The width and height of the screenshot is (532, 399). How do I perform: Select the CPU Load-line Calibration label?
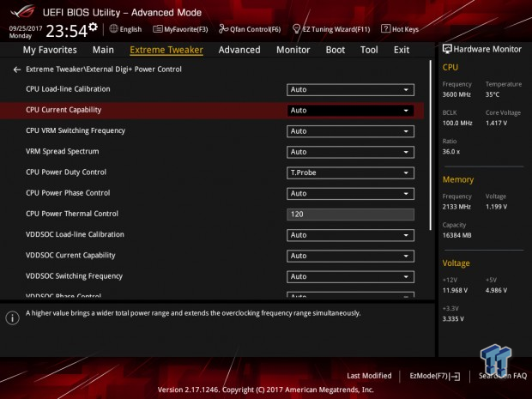tap(68, 89)
